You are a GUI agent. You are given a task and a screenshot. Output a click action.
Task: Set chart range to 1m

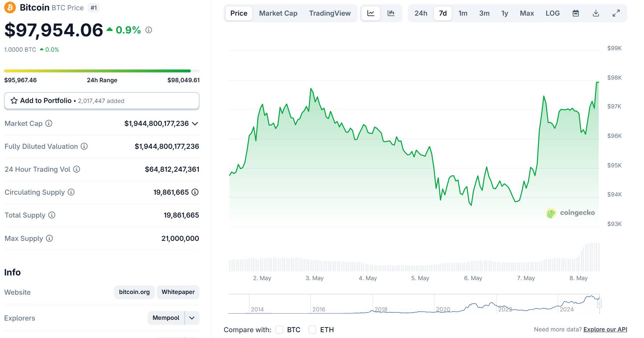coord(463,13)
